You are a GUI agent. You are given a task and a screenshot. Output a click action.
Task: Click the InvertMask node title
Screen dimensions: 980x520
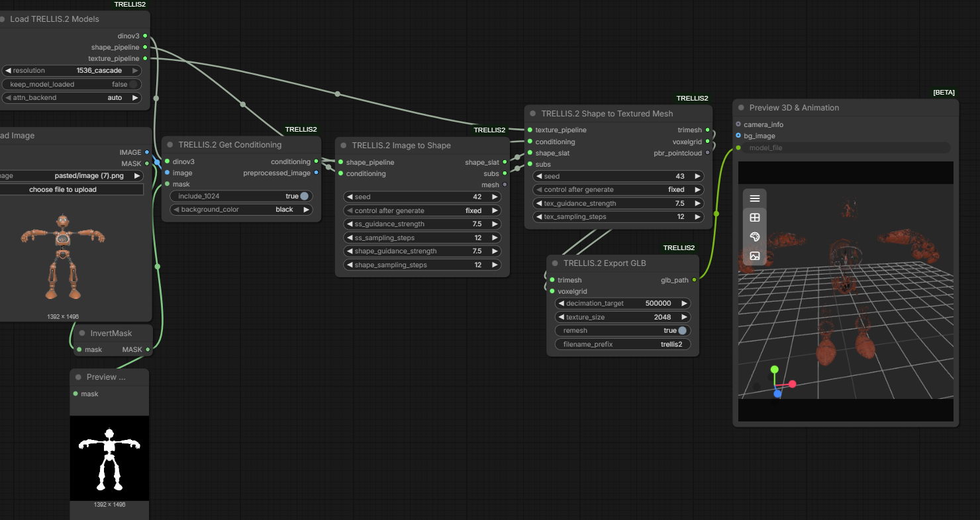pyautogui.click(x=111, y=333)
